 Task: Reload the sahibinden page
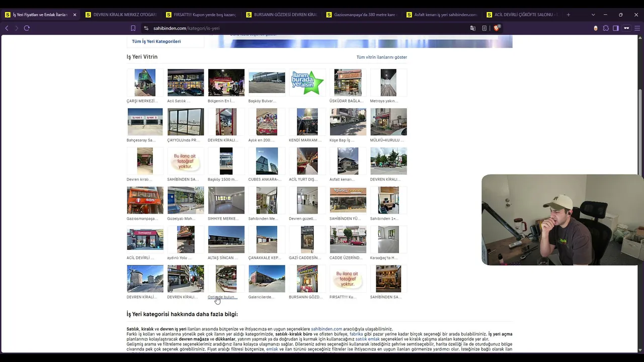point(27,28)
